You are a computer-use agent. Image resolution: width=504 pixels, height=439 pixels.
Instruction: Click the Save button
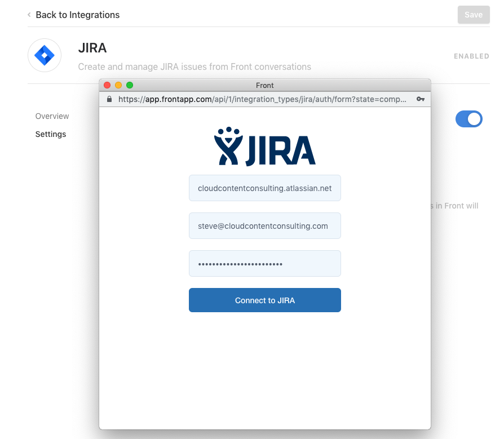(x=474, y=15)
